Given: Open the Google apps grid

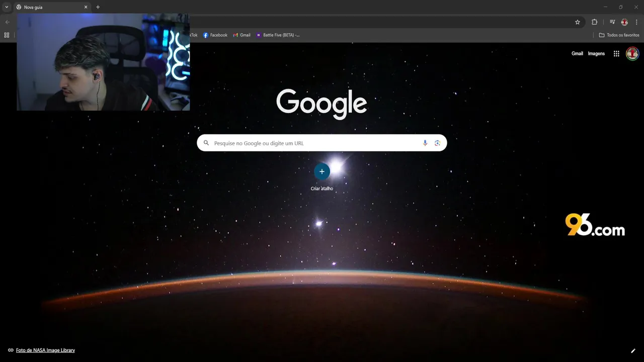Looking at the screenshot, I should tap(616, 54).
